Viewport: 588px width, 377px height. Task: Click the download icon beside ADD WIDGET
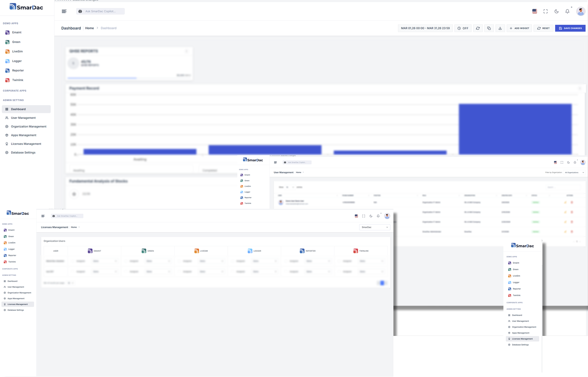[x=500, y=28]
